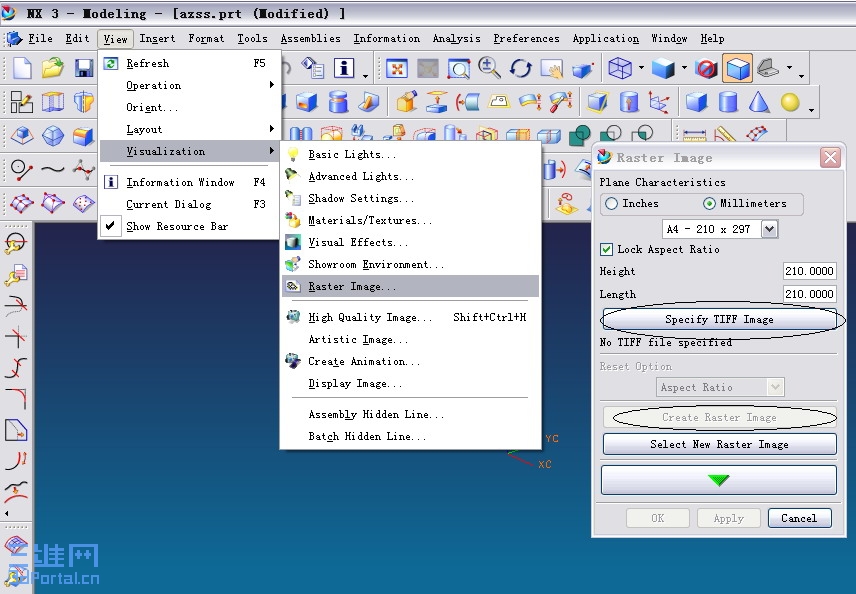This screenshot has width=856, height=594.
Task: Click the measure distance ruler icon
Action: coord(694,134)
